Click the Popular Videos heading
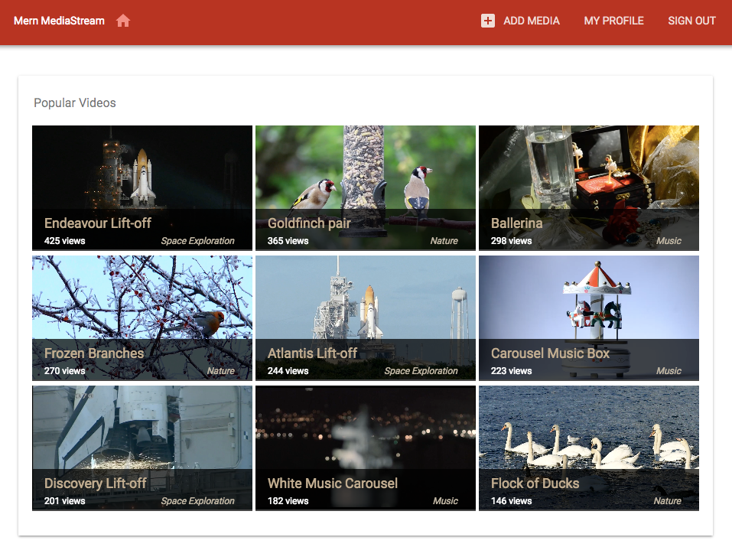 tap(75, 103)
